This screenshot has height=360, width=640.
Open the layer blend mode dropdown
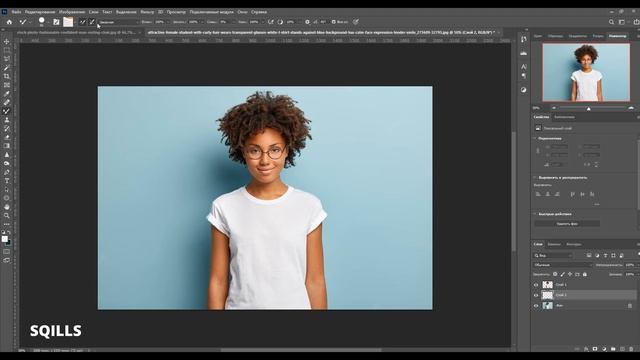coord(562,265)
